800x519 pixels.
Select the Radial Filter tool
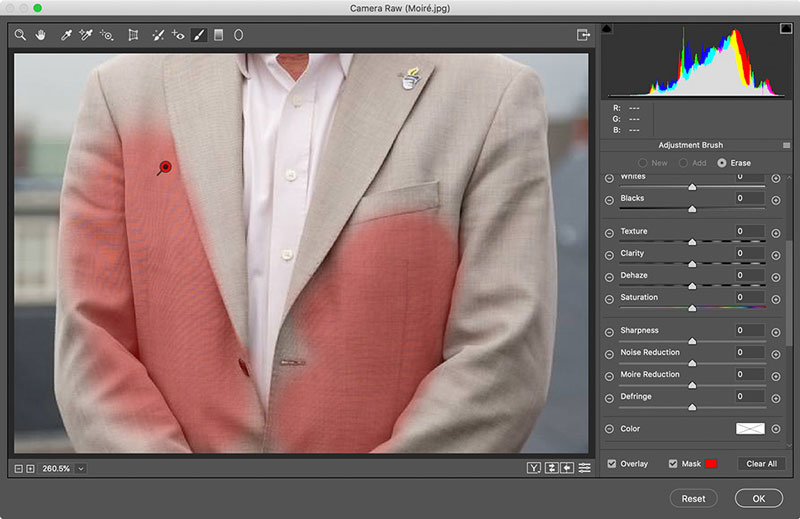(x=239, y=35)
